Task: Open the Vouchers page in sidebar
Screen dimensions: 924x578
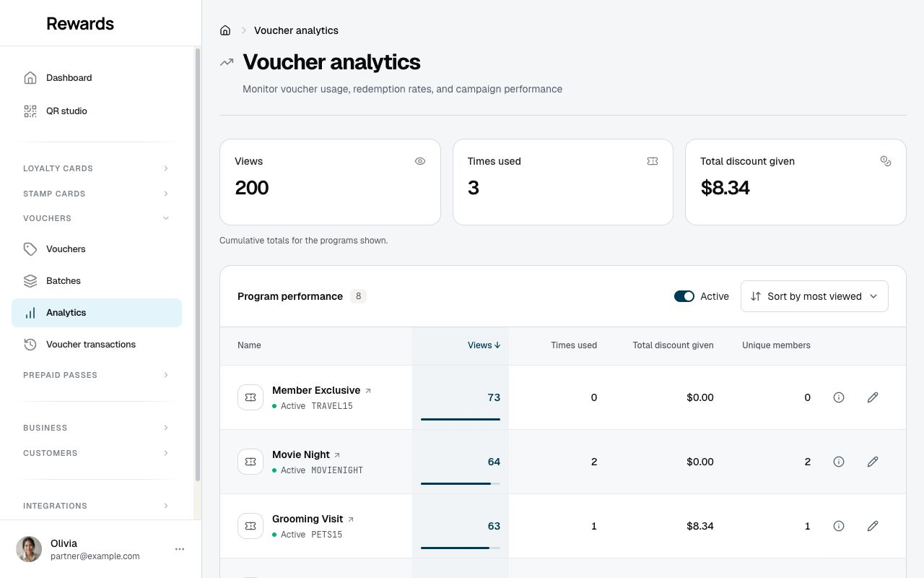Action: [97, 249]
